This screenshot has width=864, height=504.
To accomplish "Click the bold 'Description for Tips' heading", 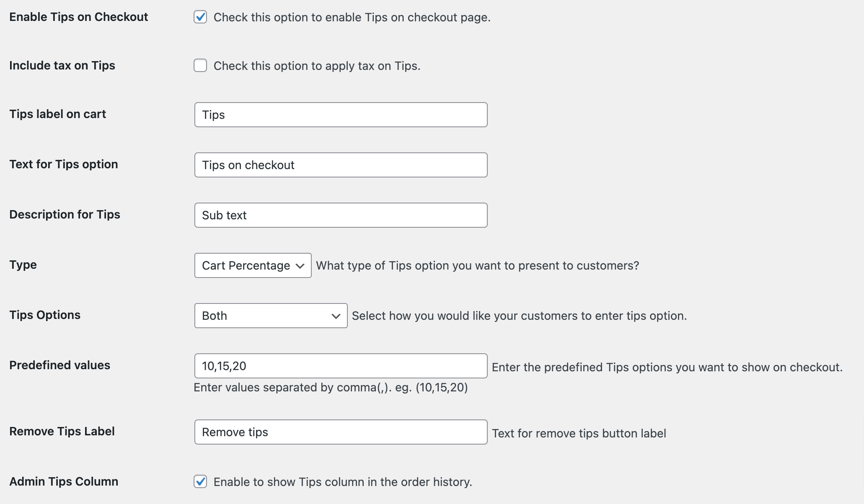I will pyautogui.click(x=65, y=214).
